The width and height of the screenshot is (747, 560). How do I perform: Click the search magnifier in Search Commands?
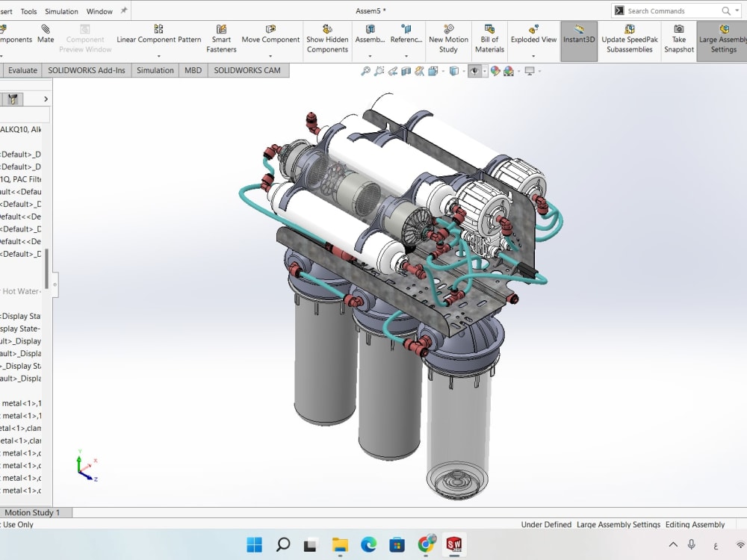(x=726, y=10)
